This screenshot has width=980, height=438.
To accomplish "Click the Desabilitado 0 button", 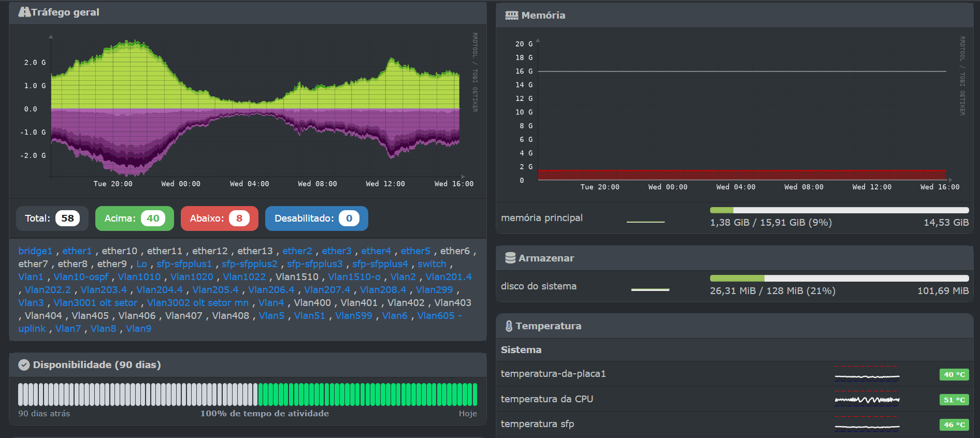I will point(316,218).
